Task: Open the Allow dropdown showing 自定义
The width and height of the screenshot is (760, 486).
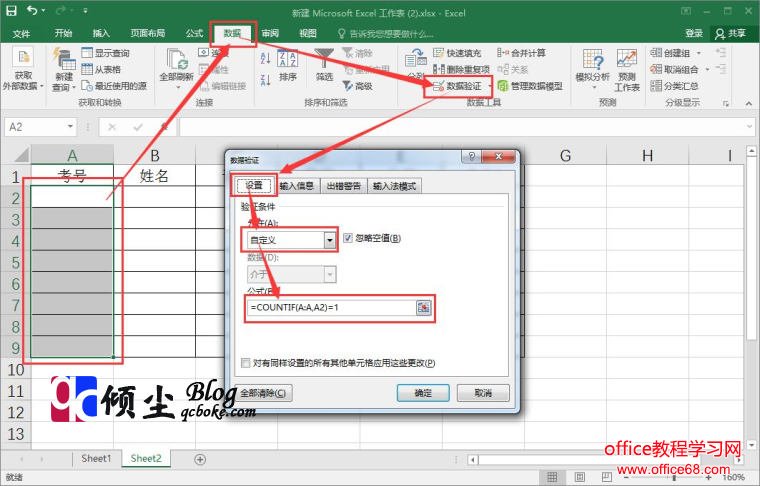Action: coord(291,240)
